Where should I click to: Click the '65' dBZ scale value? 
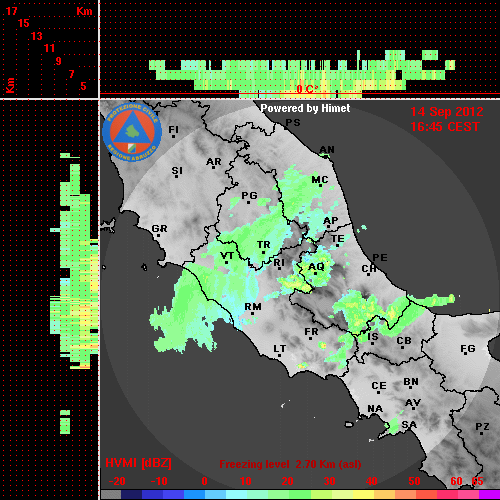point(477,481)
